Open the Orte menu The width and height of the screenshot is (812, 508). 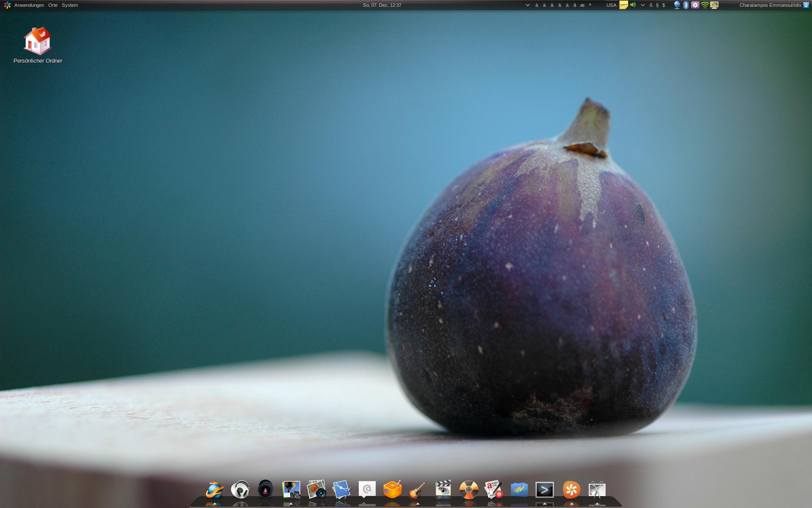click(53, 5)
